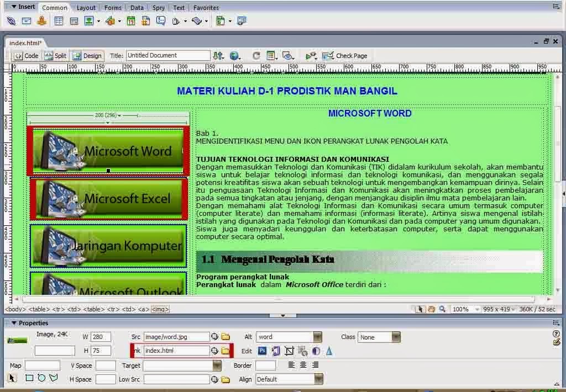Open the Target dropdown
The height and width of the screenshot is (392, 566).
point(217,365)
